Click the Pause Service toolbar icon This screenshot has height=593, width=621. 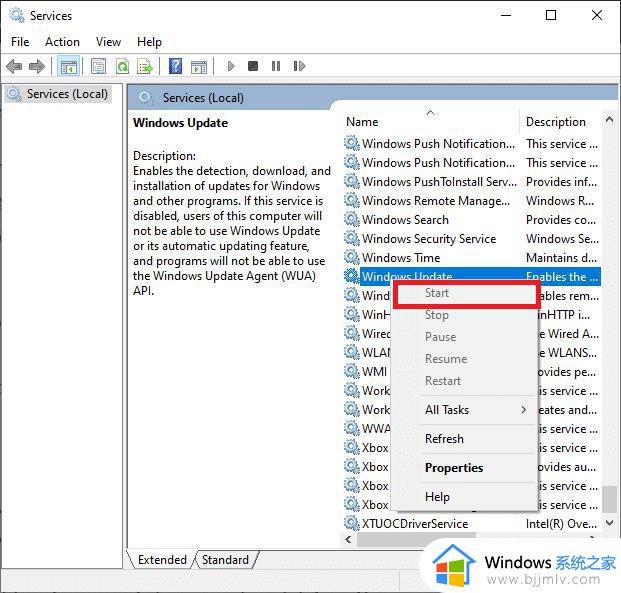[276, 66]
